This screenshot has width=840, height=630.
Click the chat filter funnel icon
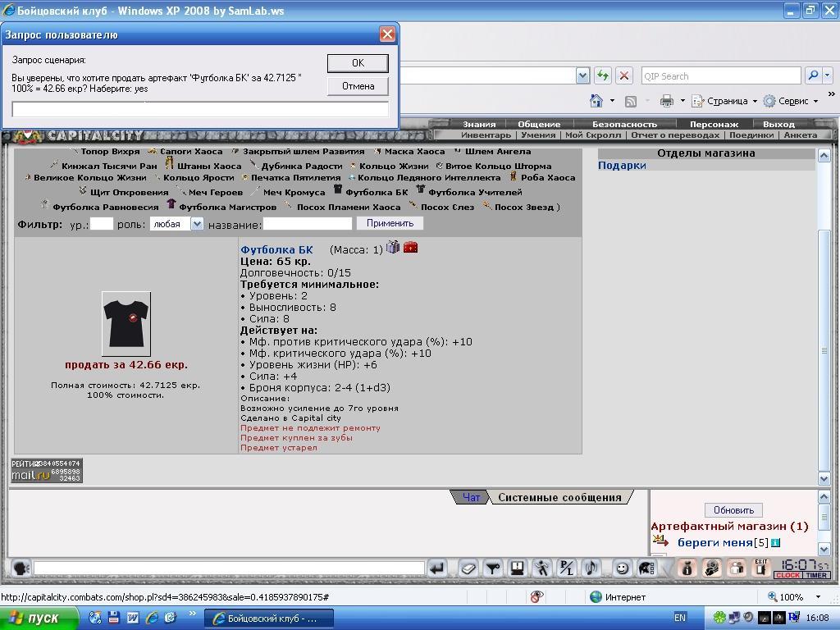pyautogui.click(x=493, y=568)
